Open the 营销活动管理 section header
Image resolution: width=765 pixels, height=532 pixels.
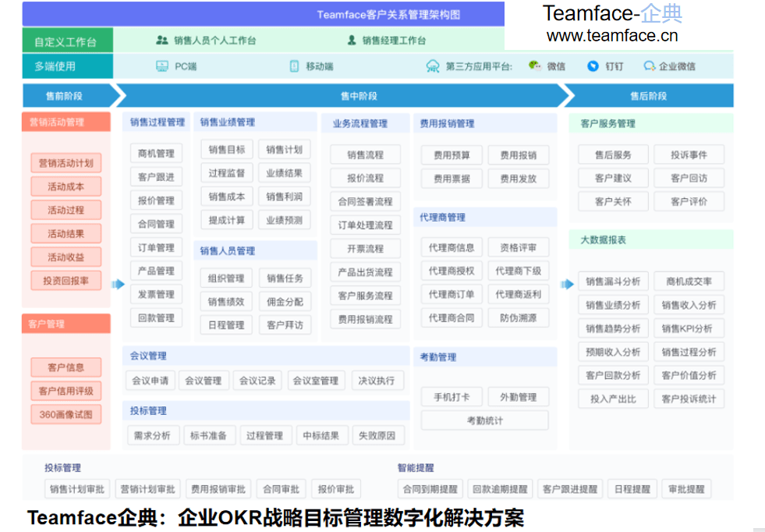coord(66,122)
